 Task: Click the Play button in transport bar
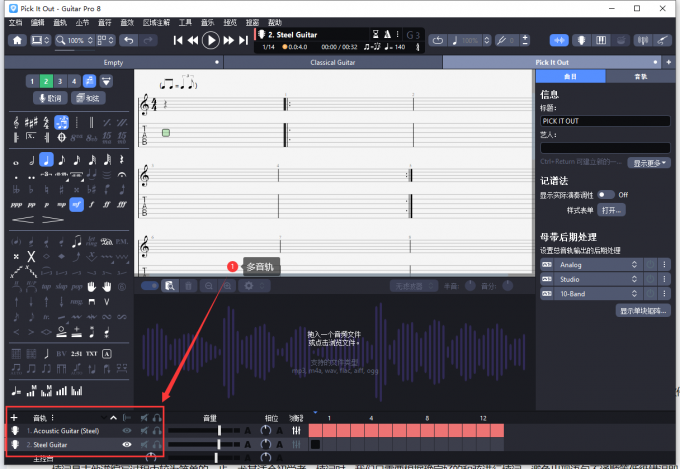(210, 40)
